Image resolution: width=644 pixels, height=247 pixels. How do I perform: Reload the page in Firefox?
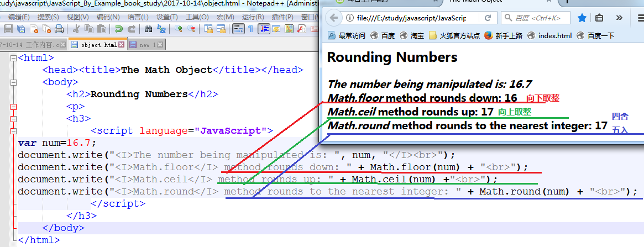(x=488, y=18)
